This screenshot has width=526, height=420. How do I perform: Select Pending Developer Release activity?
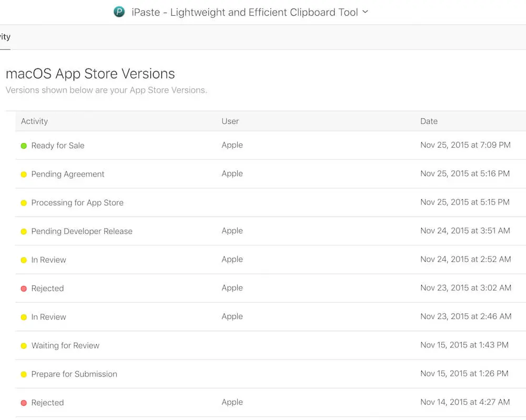tap(82, 231)
